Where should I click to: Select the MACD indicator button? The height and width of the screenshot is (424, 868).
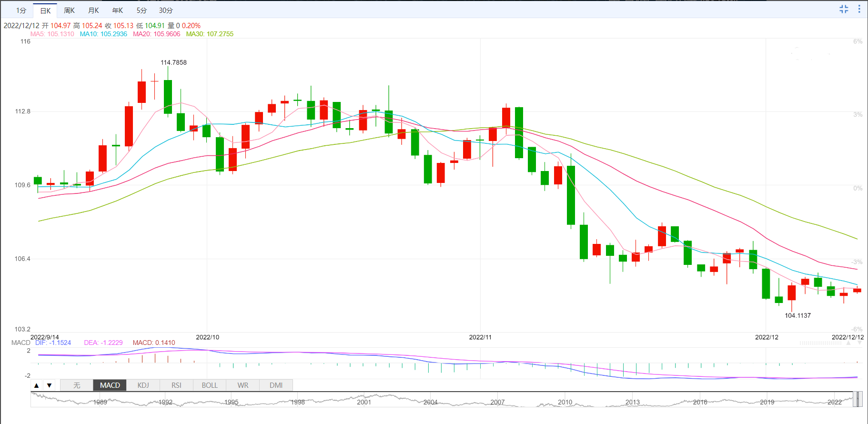(x=110, y=385)
